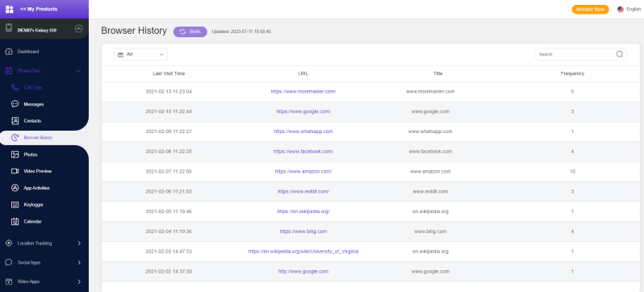Image resolution: width=644 pixels, height=292 pixels.
Task: Click the My Products grid icon
Action: coord(9,9)
